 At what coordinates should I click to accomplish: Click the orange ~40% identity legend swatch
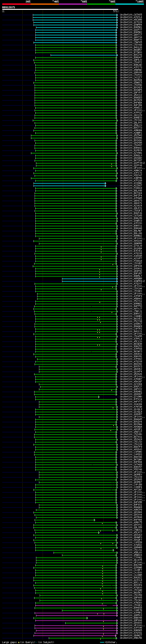(x=45, y=4)
